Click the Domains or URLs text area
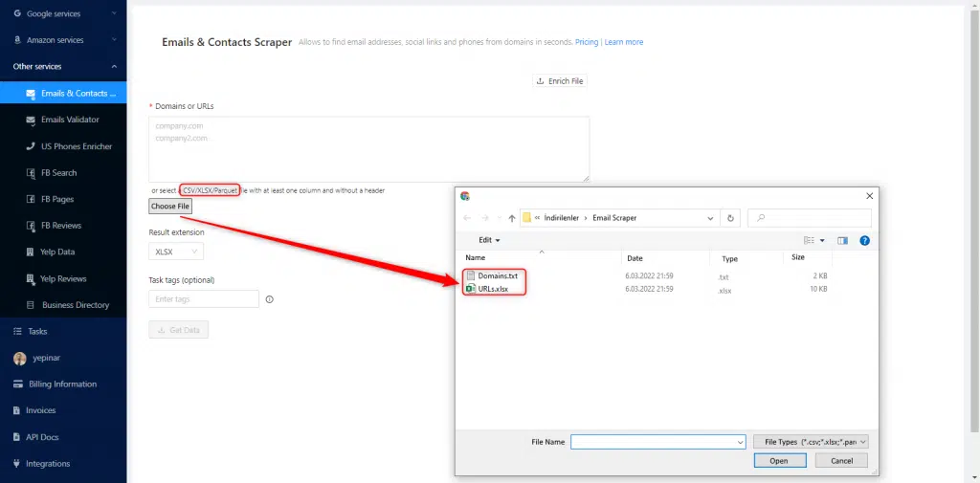Screen dimensions: 980x483 [368, 148]
